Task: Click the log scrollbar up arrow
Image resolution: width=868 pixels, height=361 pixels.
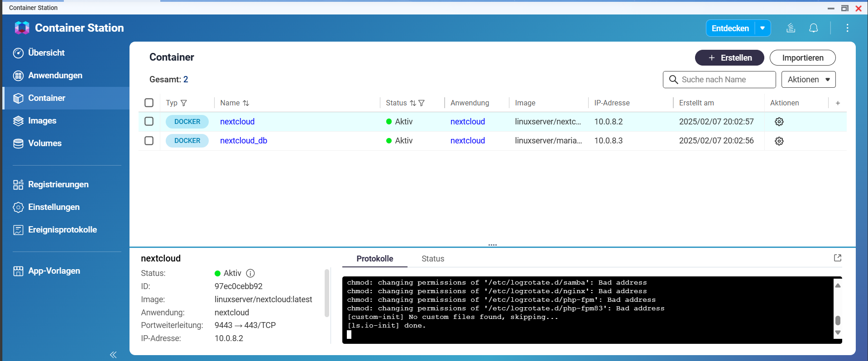Action: [838, 285]
